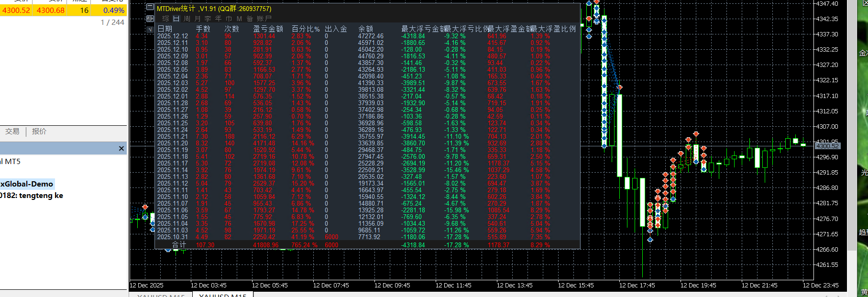Open the 季 quarterly tab
Image resolution: width=868 pixels, height=297 pixels.
[x=208, y=19]
